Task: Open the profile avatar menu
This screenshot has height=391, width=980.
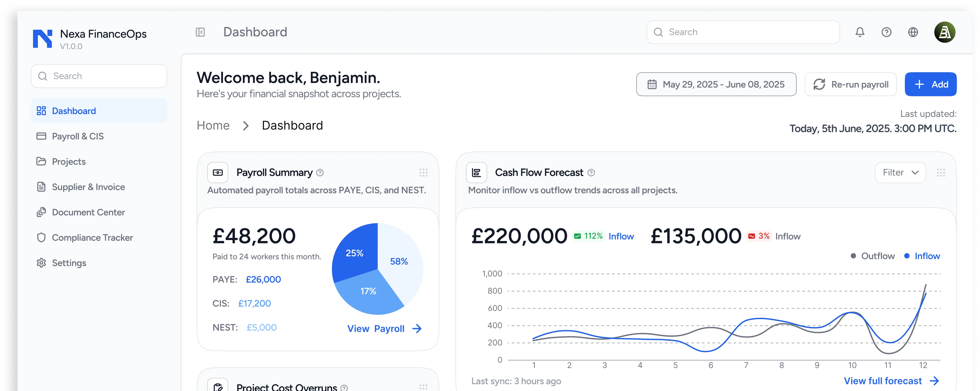Action: [945, 32]
